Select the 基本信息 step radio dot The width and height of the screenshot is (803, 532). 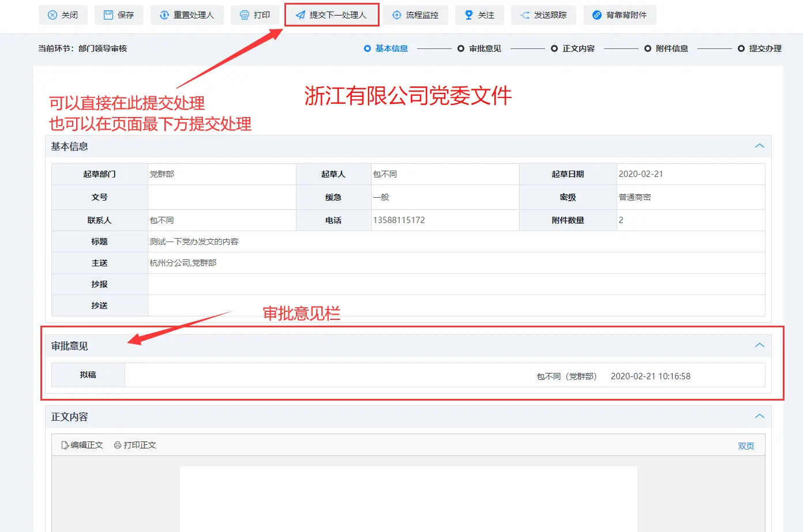367,48
